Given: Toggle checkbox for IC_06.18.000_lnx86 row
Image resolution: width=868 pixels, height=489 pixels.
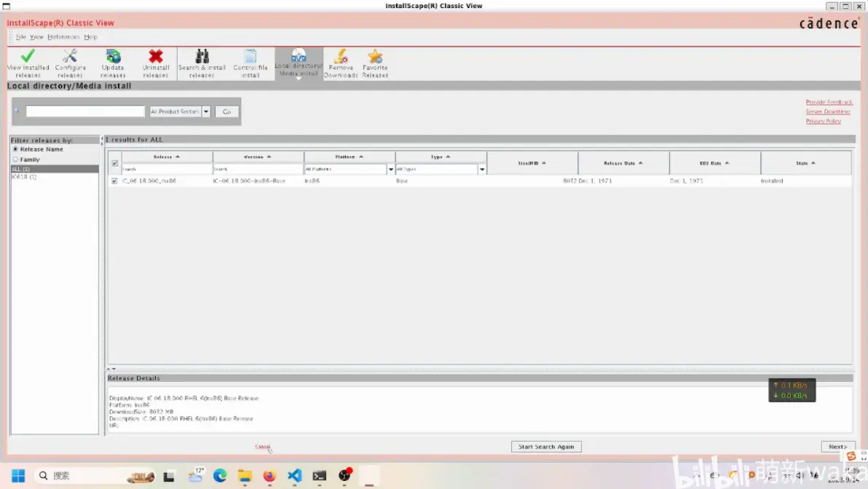Looking at the screenshot, I should 114,181.
